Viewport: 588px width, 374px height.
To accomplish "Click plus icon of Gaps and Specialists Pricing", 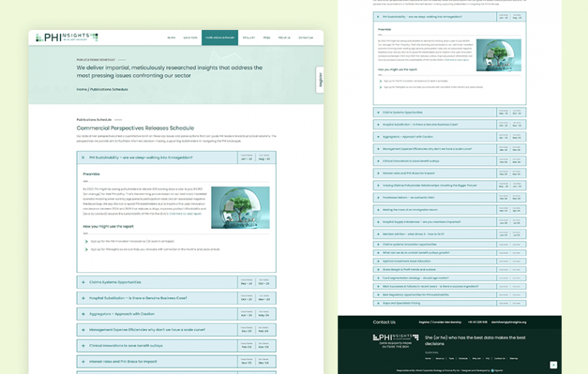I will coord(378,303).
